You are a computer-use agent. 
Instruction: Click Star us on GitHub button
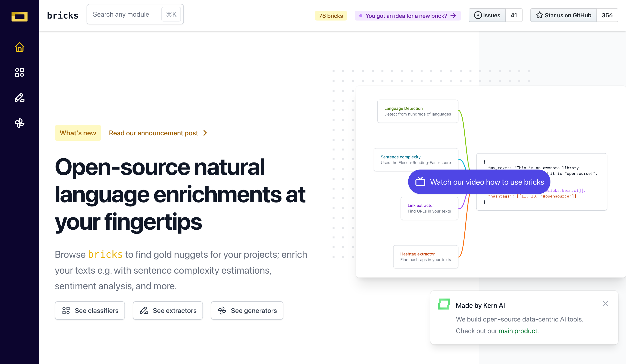(563, 15)
